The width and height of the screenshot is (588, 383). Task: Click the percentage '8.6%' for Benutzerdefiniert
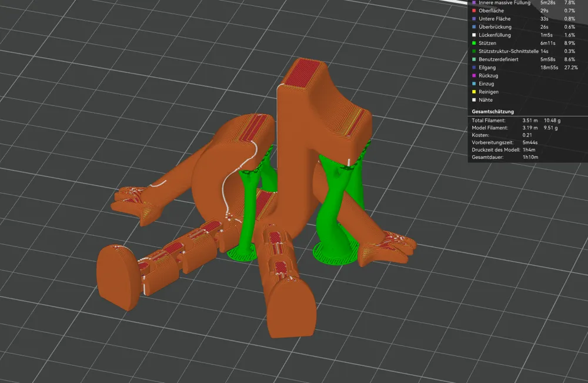570,59
